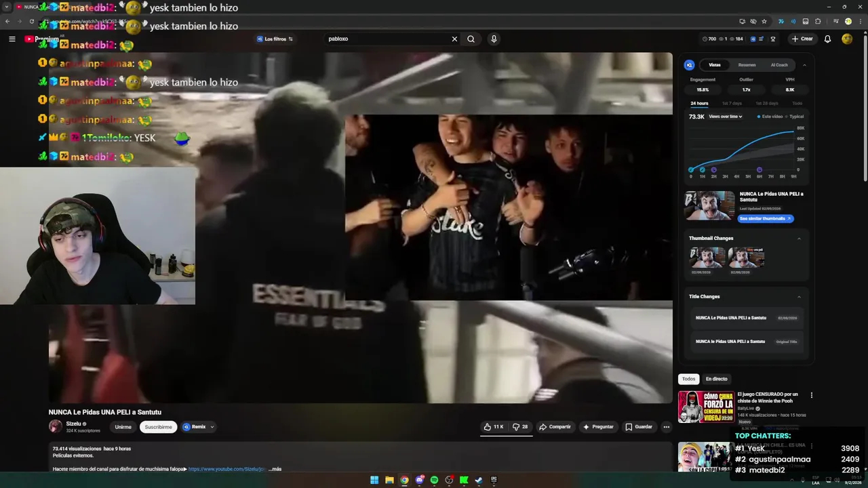Clear the search box with the X

[454, 39]
